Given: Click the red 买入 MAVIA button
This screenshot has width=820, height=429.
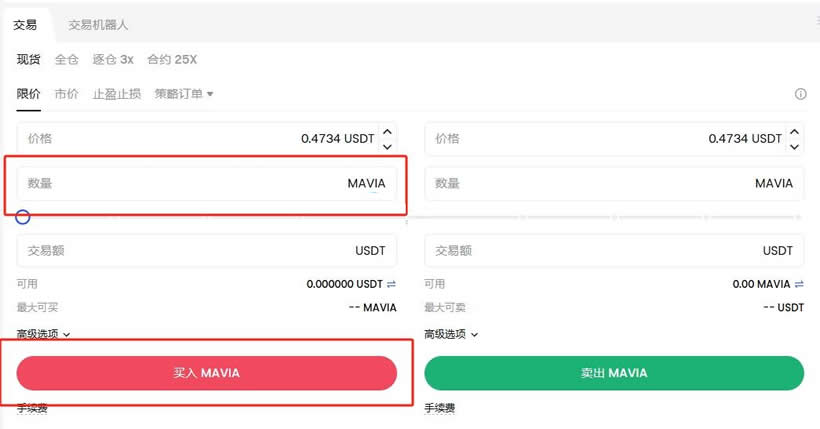Looking at the screenshot, I should point(207,373).
